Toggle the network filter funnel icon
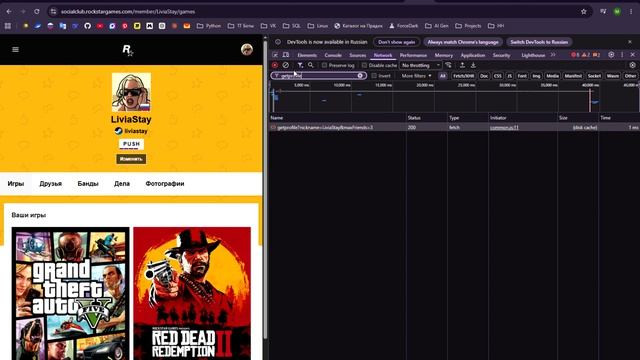The width and height of the screenshot is (640, 360). point(300,65)
